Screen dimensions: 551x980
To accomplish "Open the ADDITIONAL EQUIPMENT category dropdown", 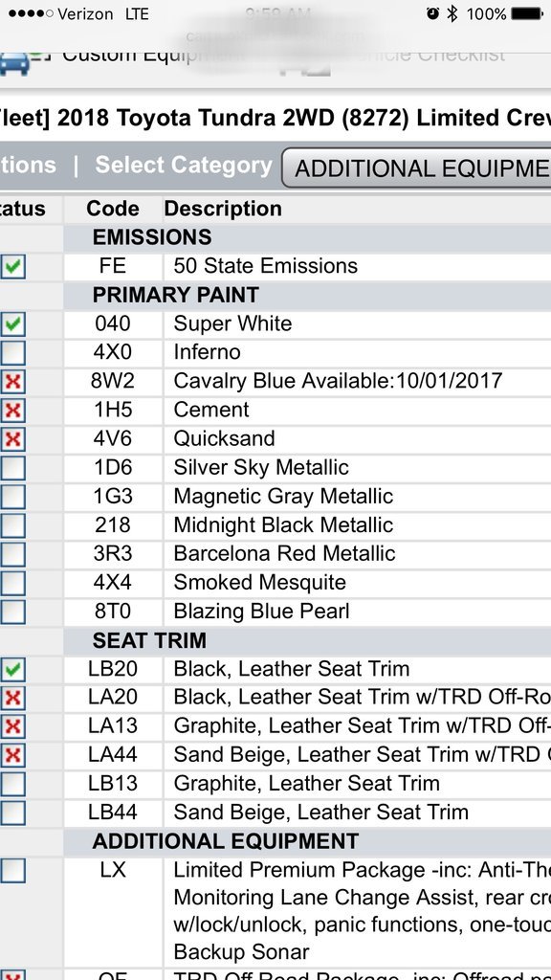I will [416, 168].
